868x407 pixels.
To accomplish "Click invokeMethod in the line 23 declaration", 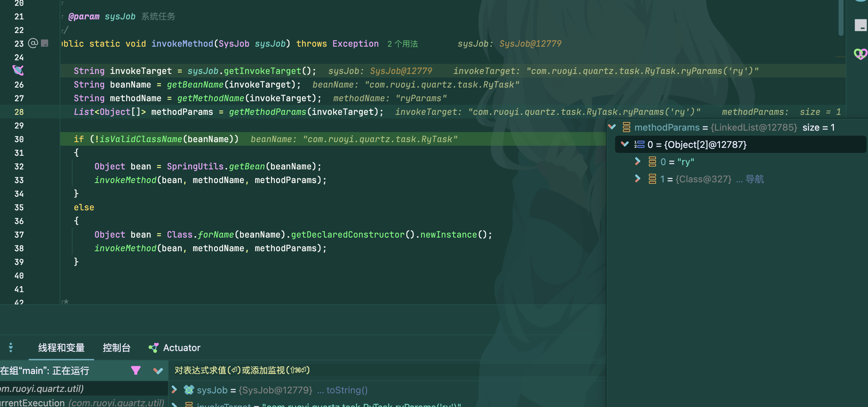I will coord(182,44).
